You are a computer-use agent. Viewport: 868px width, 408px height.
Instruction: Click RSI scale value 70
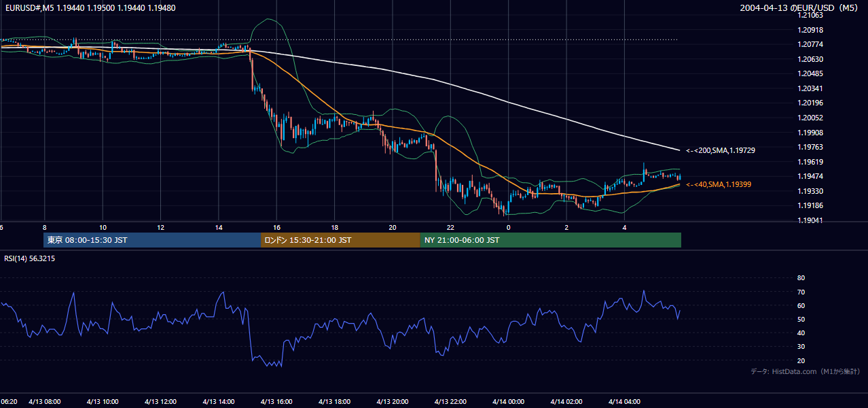tap(801, 292)
